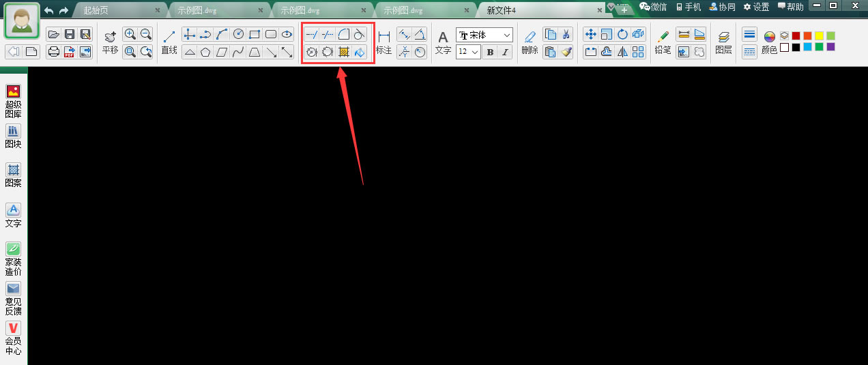Click the export to PDF icon
Viewport: 868px width, 365px height.
pyautogui.click(x=70, y=52)
